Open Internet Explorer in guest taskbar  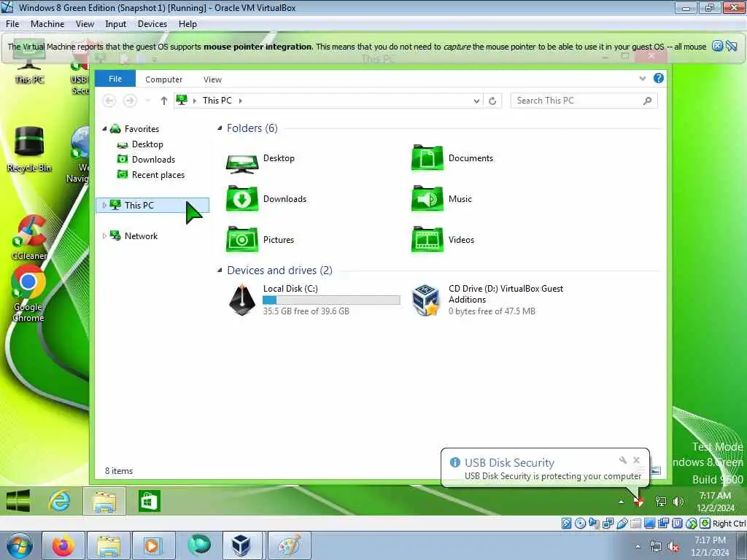[x=60, y=501]
